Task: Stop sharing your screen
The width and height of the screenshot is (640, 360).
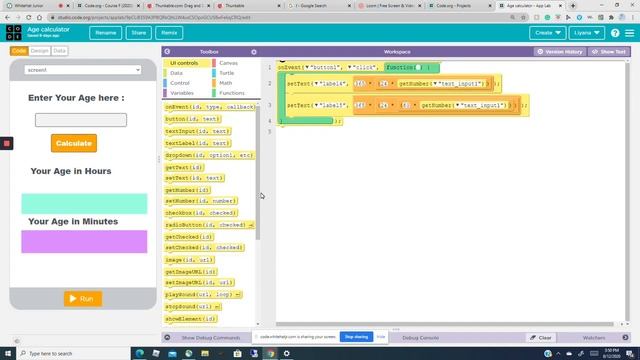Action: coord(356,337)
